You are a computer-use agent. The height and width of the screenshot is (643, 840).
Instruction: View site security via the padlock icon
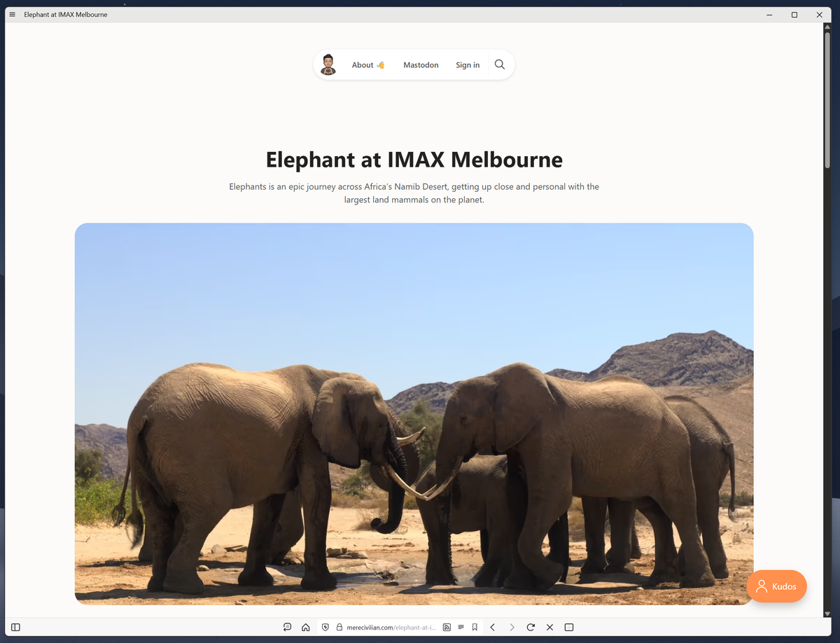(339, 627)
